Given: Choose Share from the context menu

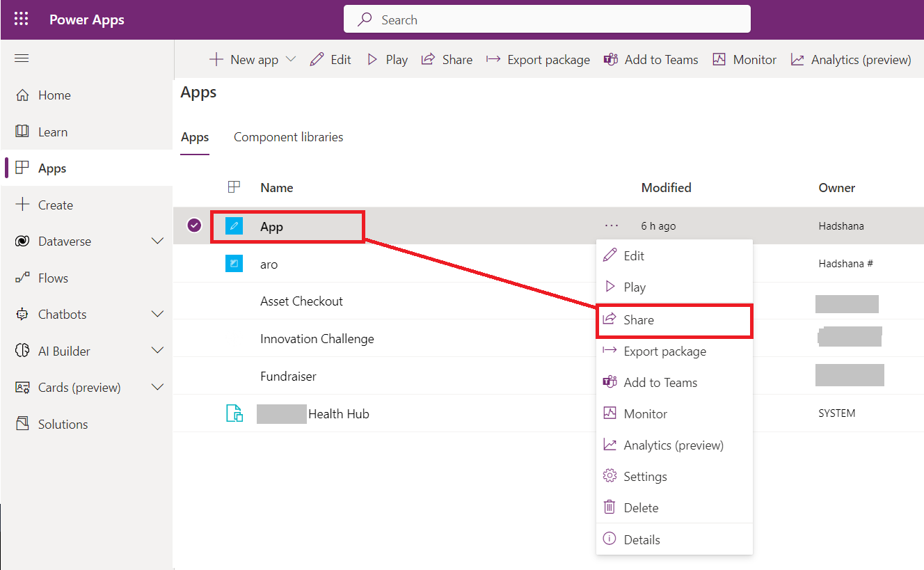Looking at the screenshot, I should pos(639,319).
